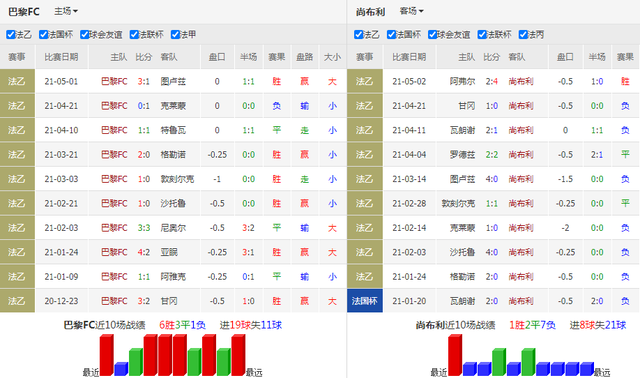Viewport: 640px width, 378px height.
Task: Click opponent 阿雅克 in 巴黎FC table
Action: [173, 277]
